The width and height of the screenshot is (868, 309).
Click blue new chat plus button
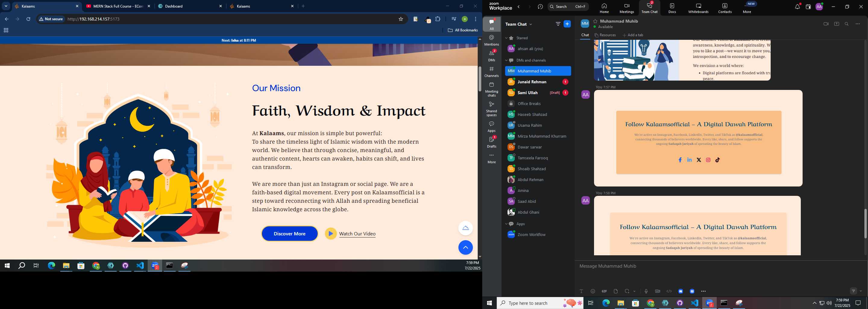568,24
